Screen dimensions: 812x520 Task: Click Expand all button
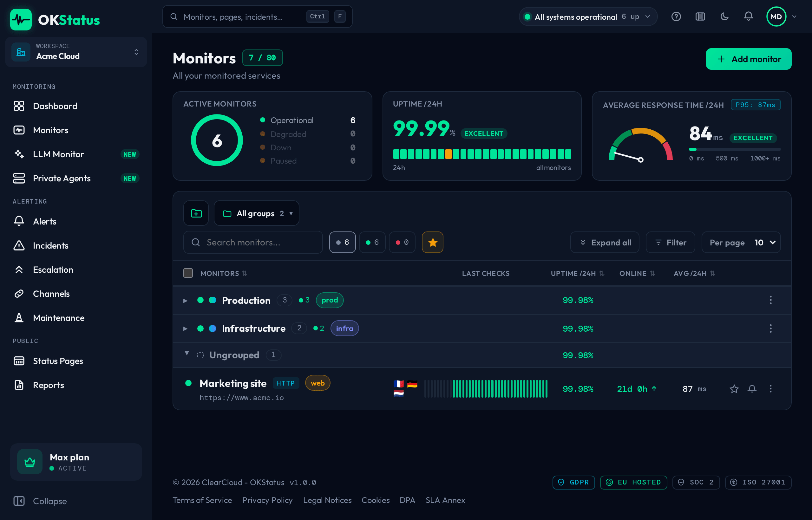pyautogui.click(x=605, y=242)
